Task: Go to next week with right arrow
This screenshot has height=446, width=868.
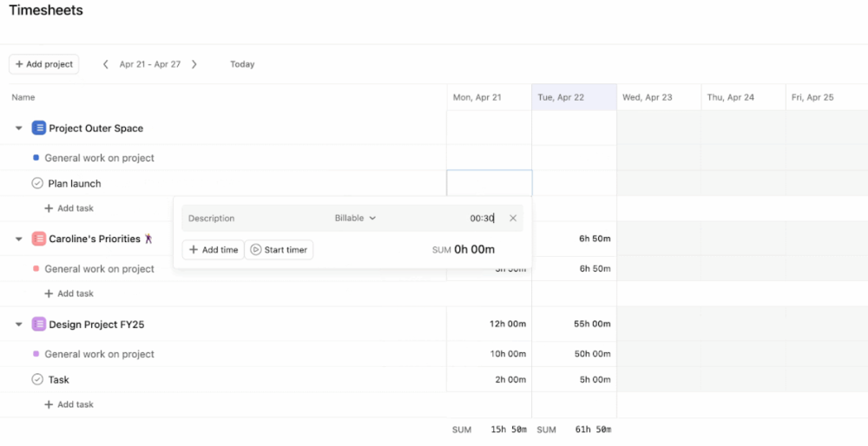Action: 194,64
